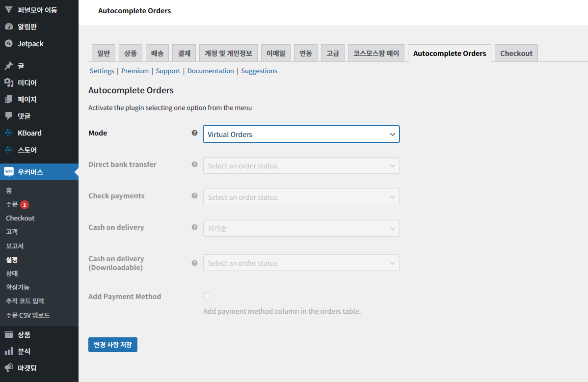
Task: Click the help icon next to Mode
Action: tap(195, 133)
